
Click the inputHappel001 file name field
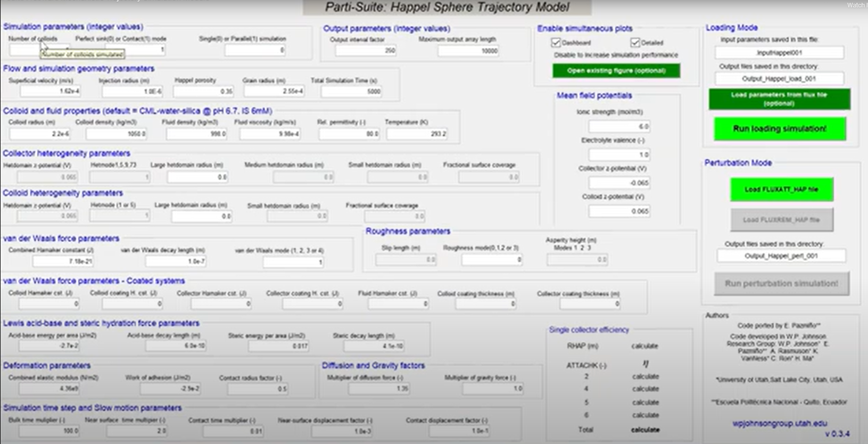pyautogui.click(x=779, y=53)
